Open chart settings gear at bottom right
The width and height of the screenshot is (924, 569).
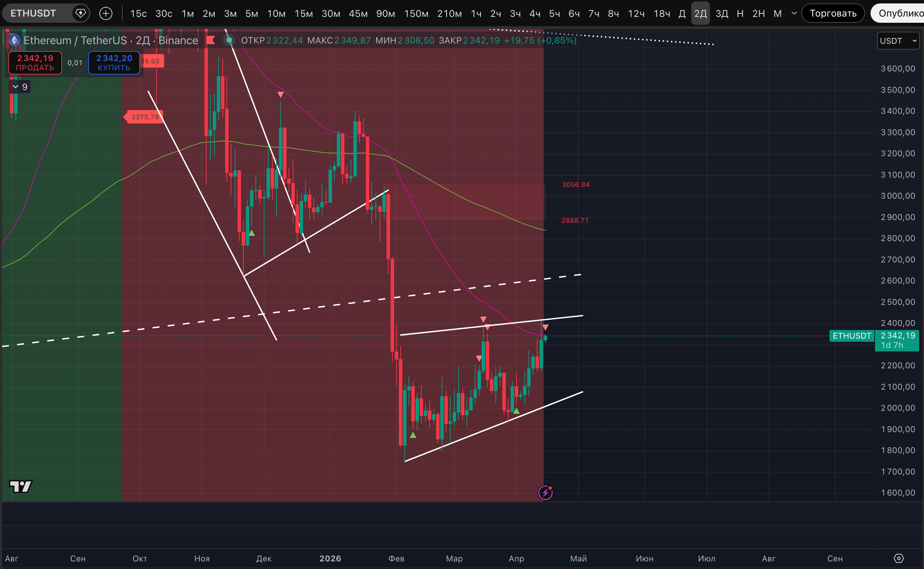pyautogui.click(x=898, y=558)
